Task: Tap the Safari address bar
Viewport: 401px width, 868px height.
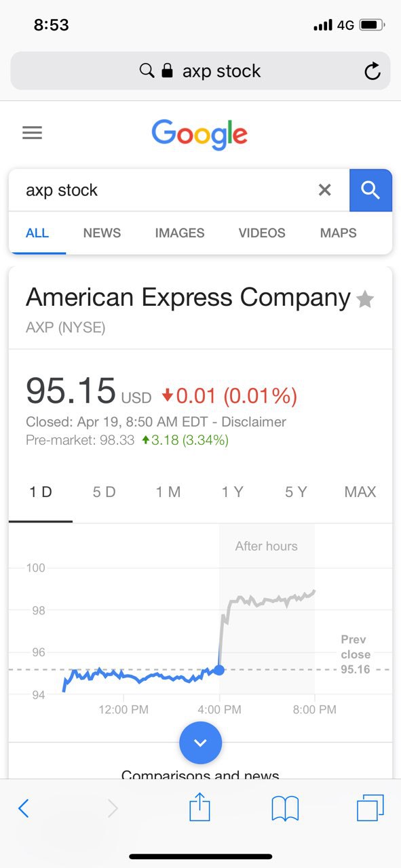Action: point(200,71)
